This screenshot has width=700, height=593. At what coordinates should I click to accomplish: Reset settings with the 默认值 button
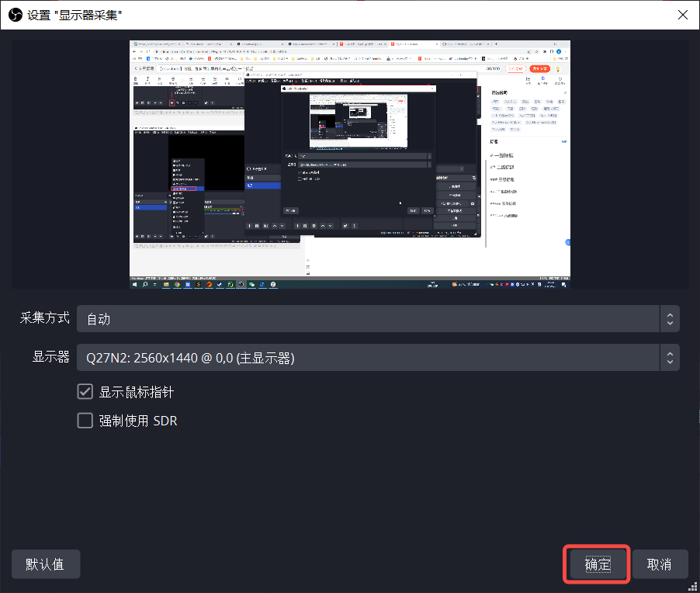coord(45,564)
